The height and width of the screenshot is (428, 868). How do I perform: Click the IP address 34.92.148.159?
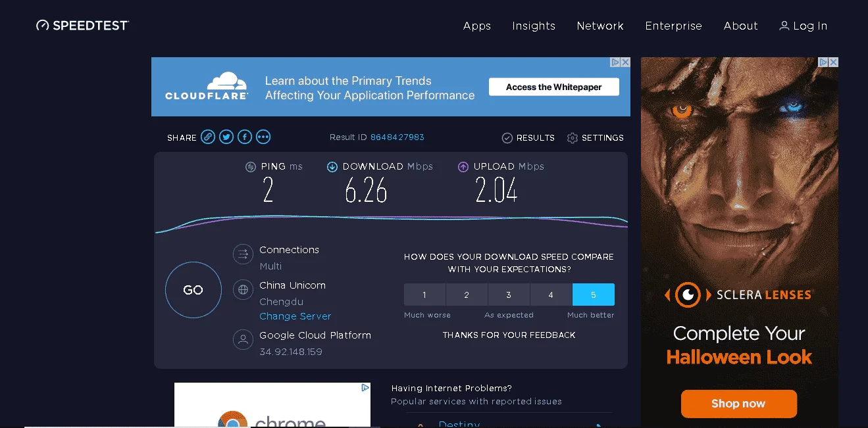point(291,352)
